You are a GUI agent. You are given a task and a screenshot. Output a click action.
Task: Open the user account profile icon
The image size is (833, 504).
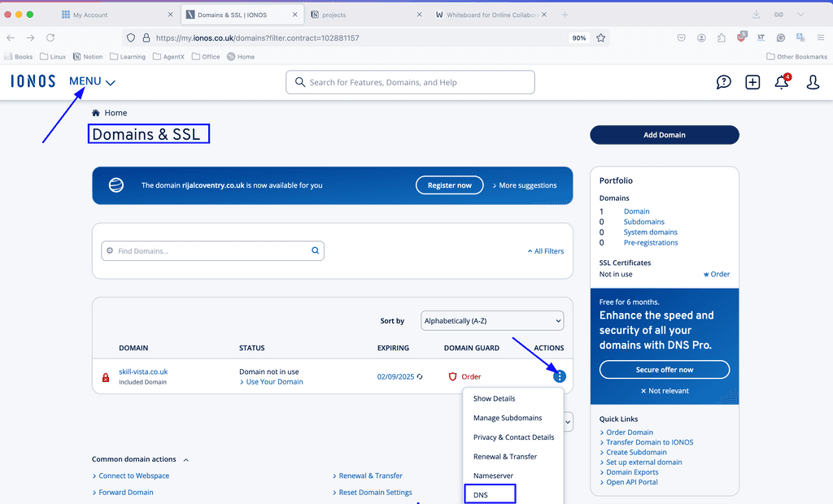tap(813, 82)
